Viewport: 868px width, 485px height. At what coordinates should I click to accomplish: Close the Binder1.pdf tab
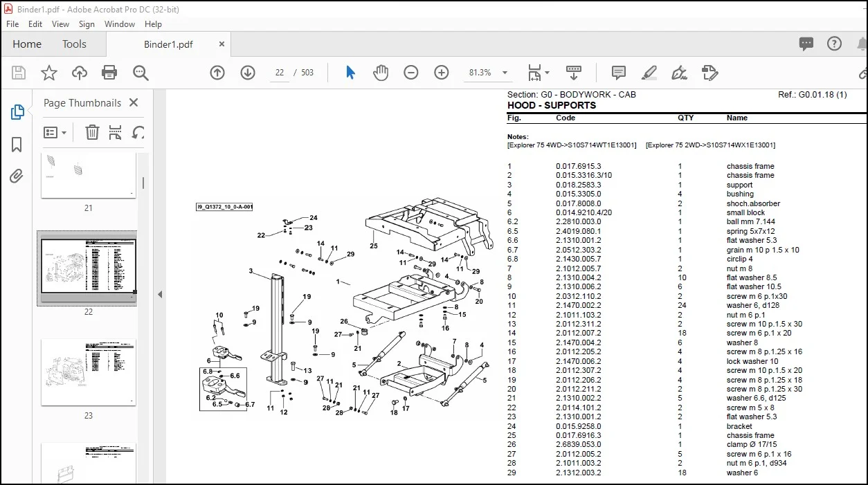[x=221, y=44]
